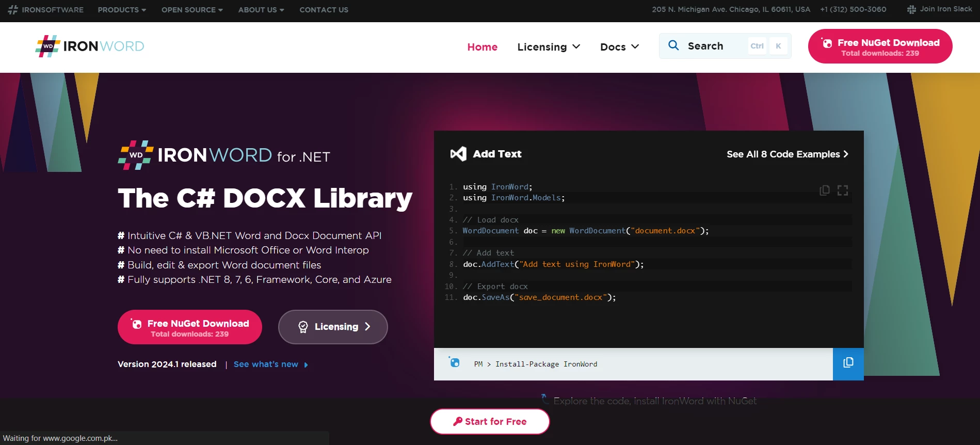Click the Start for Free button

point(490,421)
